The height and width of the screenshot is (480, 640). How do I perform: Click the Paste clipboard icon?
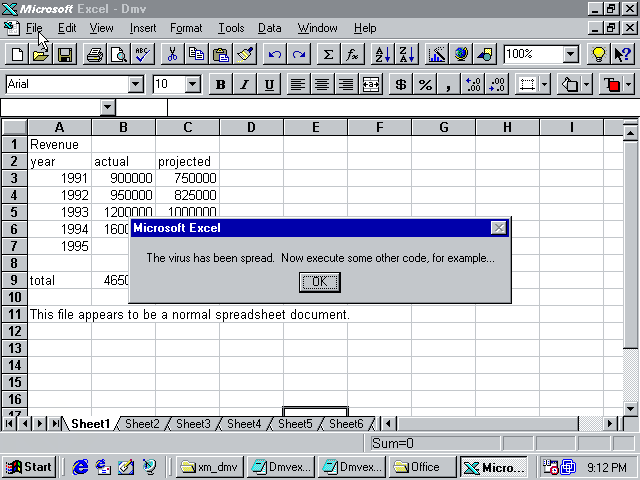(x=221, y=54)
